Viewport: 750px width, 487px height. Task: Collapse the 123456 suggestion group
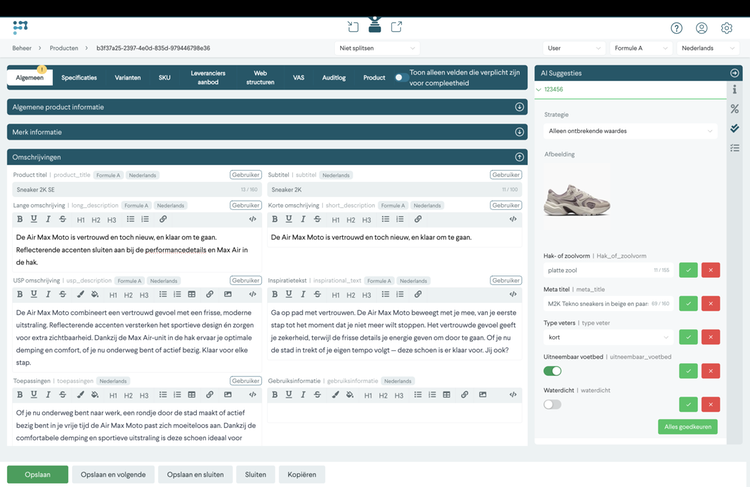point(539,89)
